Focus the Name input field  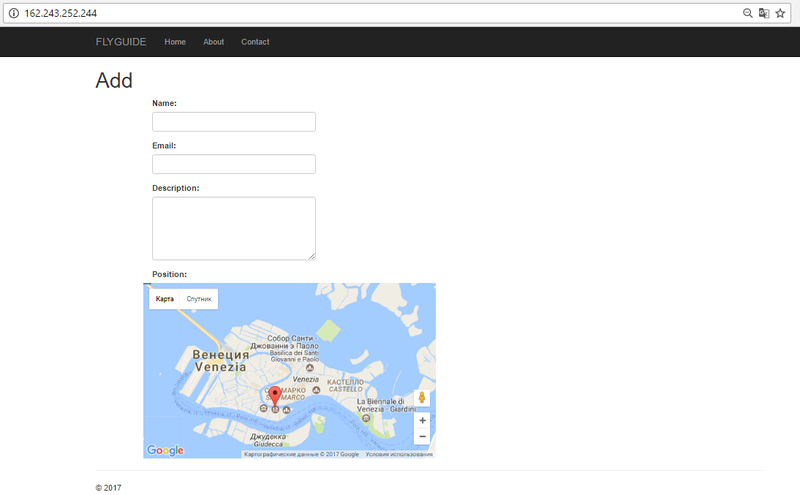click(234, 122)
